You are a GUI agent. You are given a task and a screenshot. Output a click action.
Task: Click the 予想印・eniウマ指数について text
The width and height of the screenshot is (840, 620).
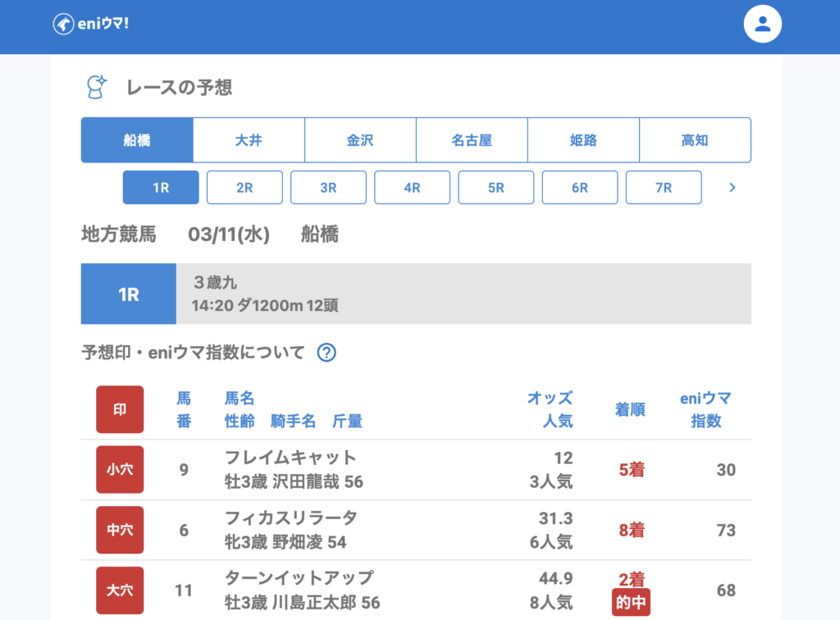(x=193, y=353)
